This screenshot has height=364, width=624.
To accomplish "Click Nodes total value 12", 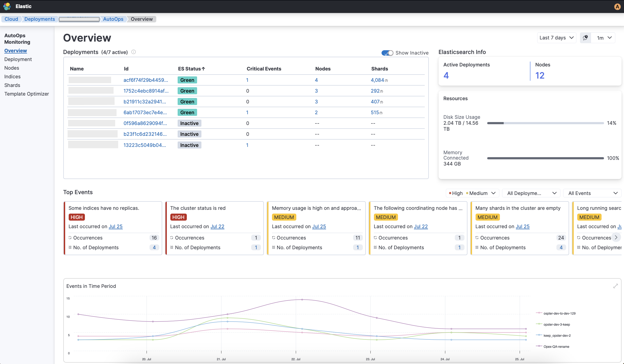I will coord(540,75).
